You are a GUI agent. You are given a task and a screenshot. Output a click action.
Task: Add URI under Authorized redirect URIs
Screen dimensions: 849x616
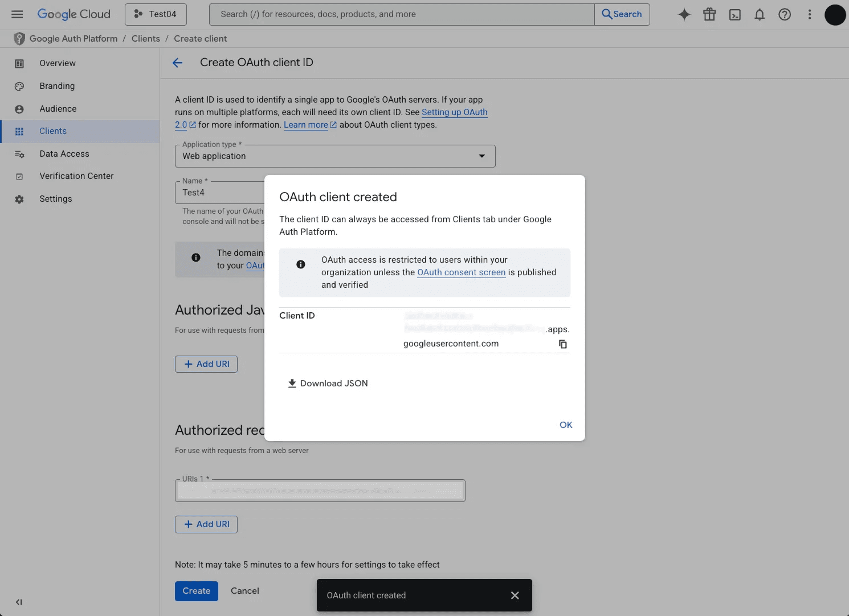[x=206, y=524]
